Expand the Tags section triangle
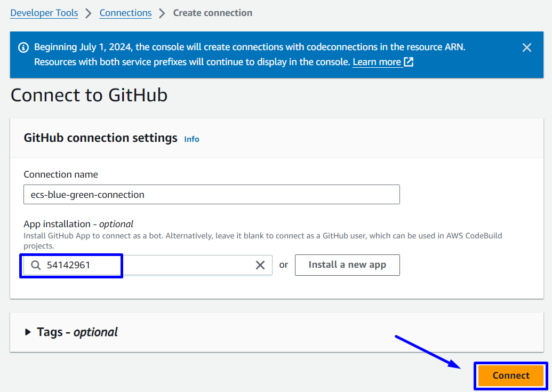Screen dimensions: 552x392 (28, 332)
